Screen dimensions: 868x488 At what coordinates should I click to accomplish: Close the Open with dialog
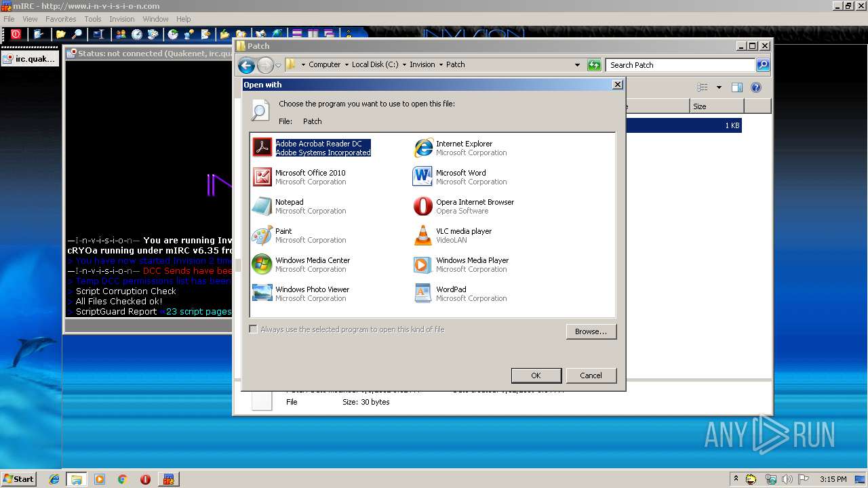617,85
